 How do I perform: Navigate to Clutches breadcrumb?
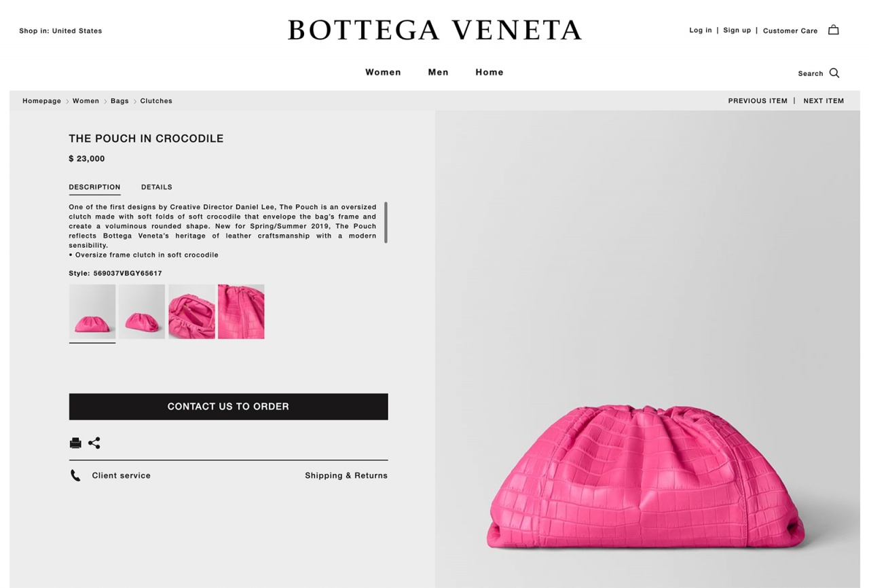pyautogui.click(x=156, y=100)
